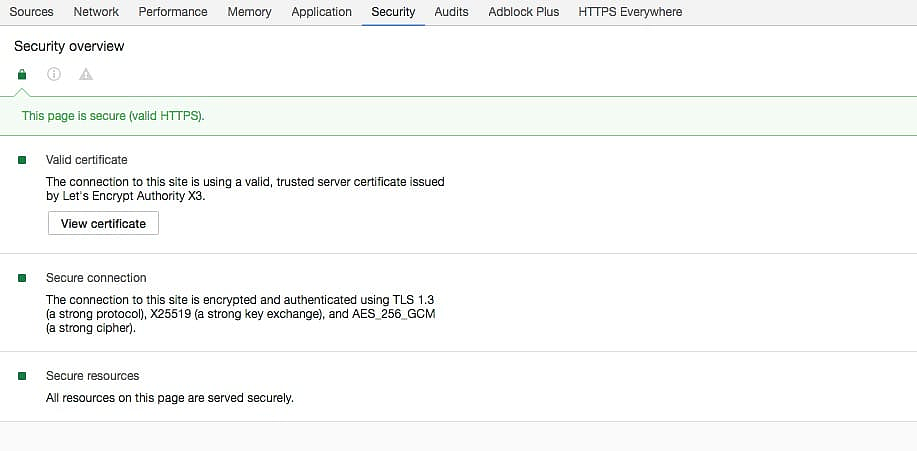Image resolution: width=917 pixels, height=451 pixels.
Task: Click the green lock secure icon
Action: [22, 75]
